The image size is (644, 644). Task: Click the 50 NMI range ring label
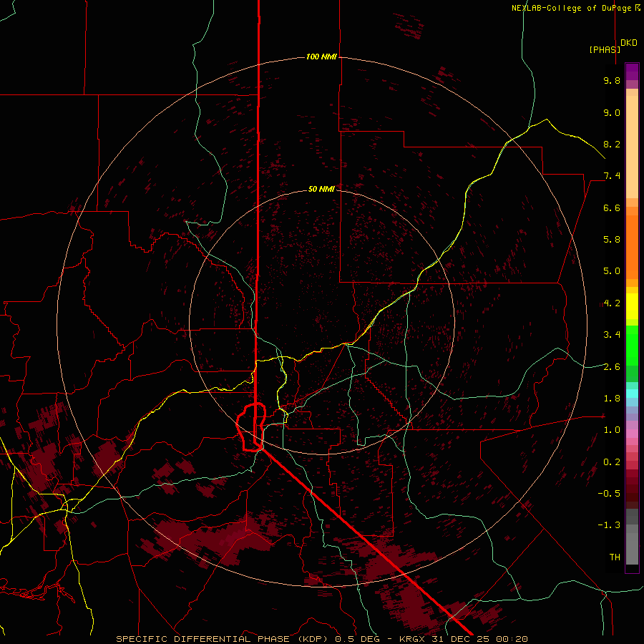(321, 189)
